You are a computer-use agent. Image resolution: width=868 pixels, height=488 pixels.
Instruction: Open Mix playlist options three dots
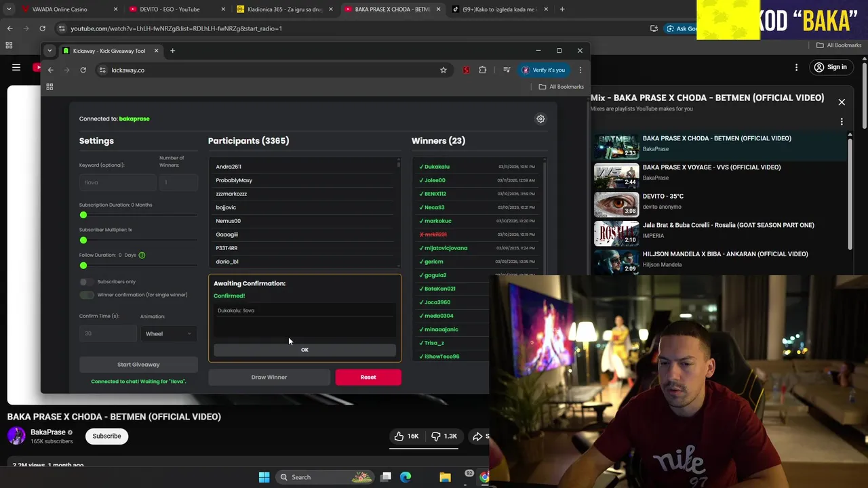[842, 122]
